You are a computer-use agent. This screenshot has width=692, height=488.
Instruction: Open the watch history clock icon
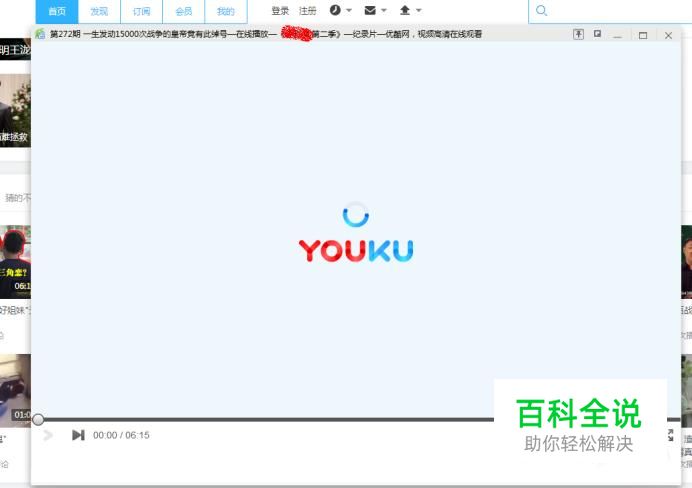(335, 10)
